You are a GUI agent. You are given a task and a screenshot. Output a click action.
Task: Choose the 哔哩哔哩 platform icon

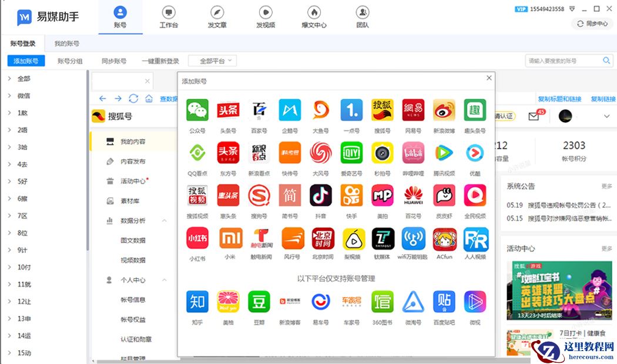413,153
